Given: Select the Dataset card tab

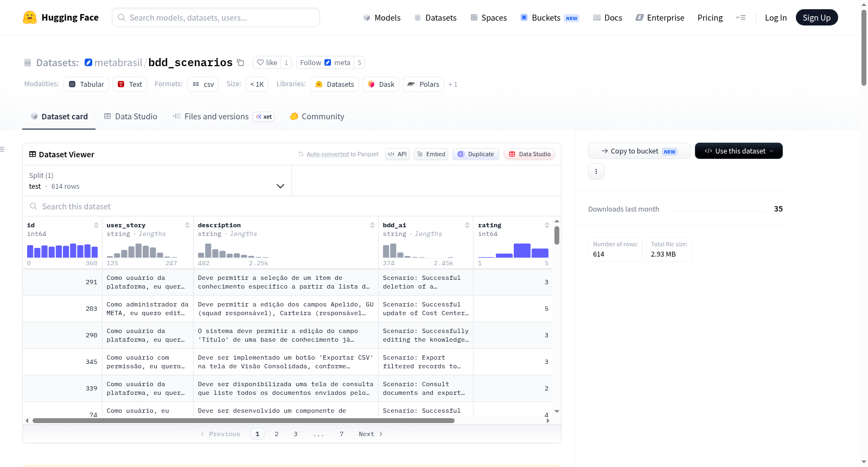Looking at the screenshot, I should click(59, 117).
